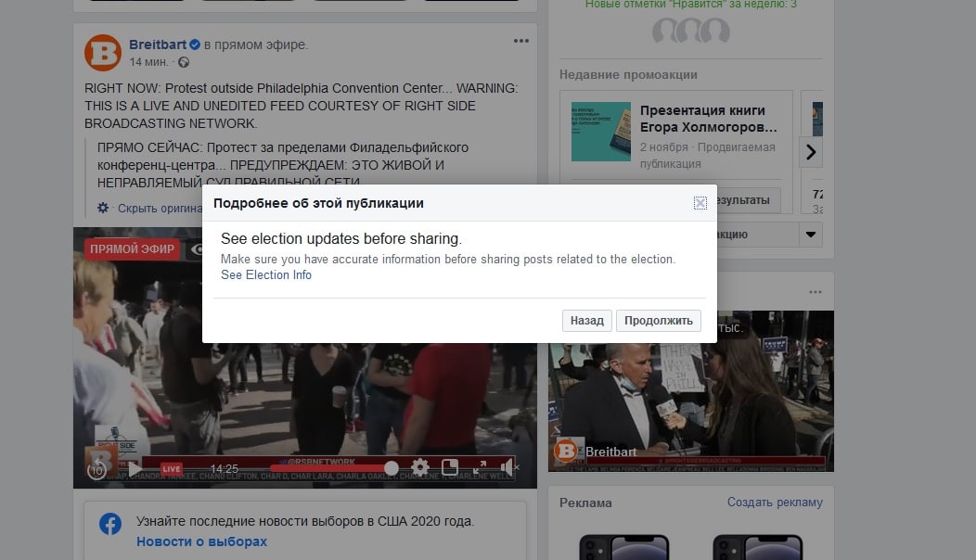Image resolution: width=976 pixels, height=560 pixels.
Task: Open the promoted book presentation thumbnail
Action: pos(600,132)
